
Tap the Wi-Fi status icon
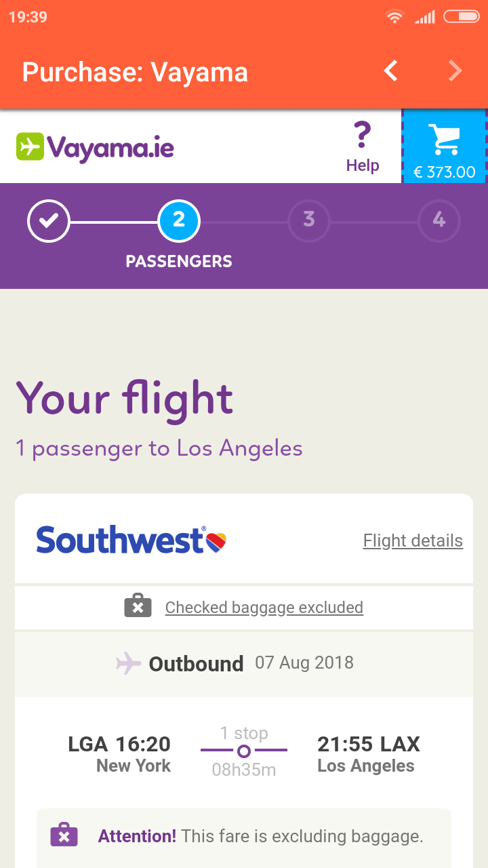point(394,17)
